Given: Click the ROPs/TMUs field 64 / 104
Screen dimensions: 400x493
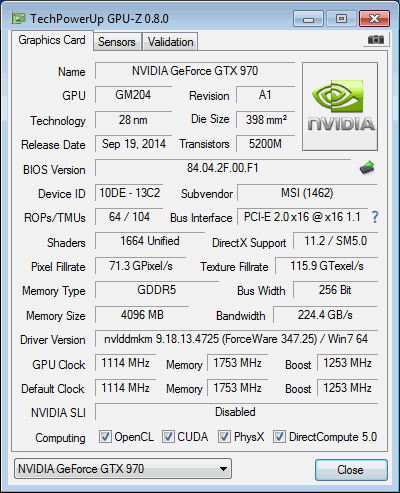Looking at the screenshot, I should 129,217.
